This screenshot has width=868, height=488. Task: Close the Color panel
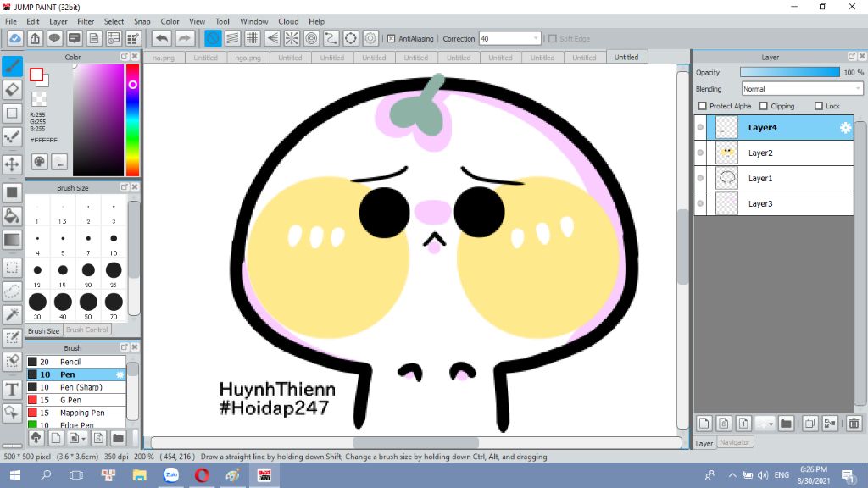[135, 57]
